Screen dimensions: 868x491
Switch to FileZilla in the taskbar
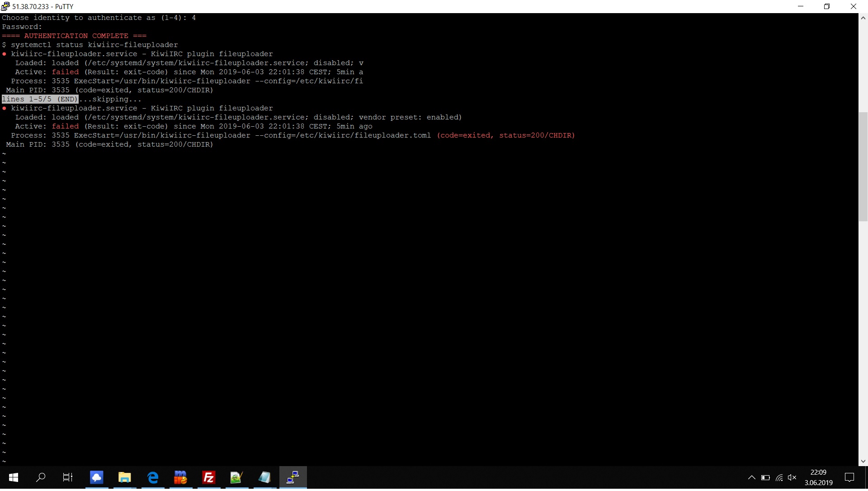point(209,477)
